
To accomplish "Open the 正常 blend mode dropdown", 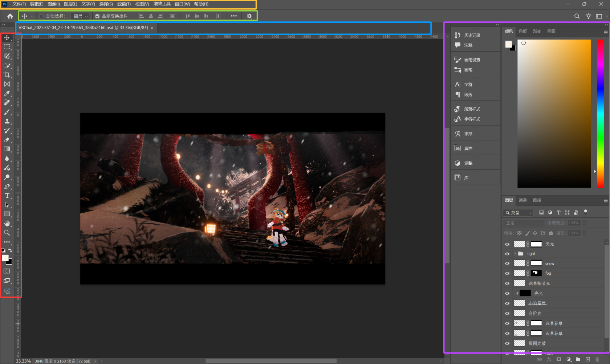I will 524,223.
